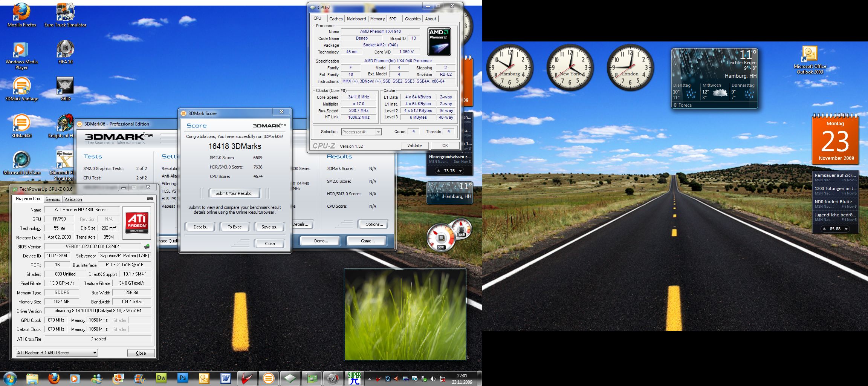Screen dimensions: 868x386
Task: Switch to CPU-Z Memory tab
Action: tap(377, 19)
